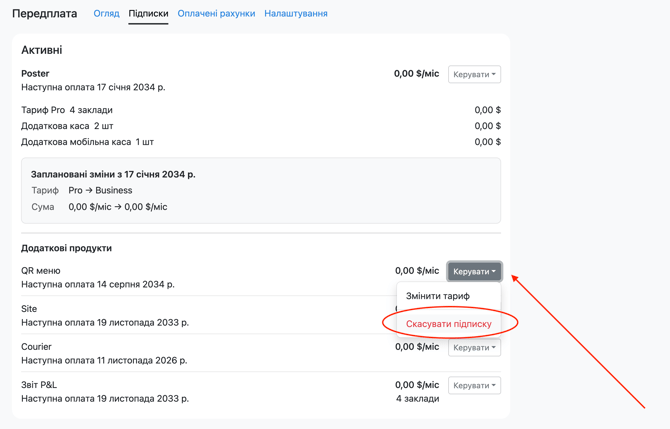This screenshot has height=429, width=670.
Task: Click 0,00 $ amount for Додаткова каса
Action: [x=488, y=126]
